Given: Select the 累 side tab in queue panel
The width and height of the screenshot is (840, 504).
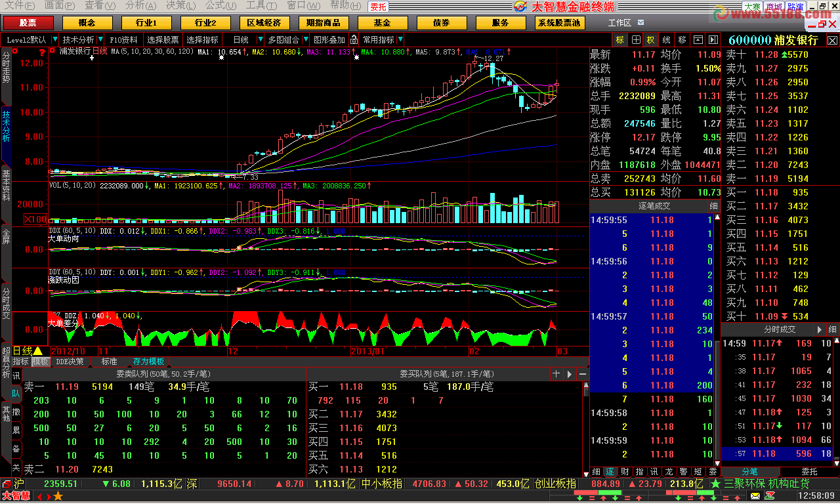Looking at the screenshot, I should [x=16, y=430].
